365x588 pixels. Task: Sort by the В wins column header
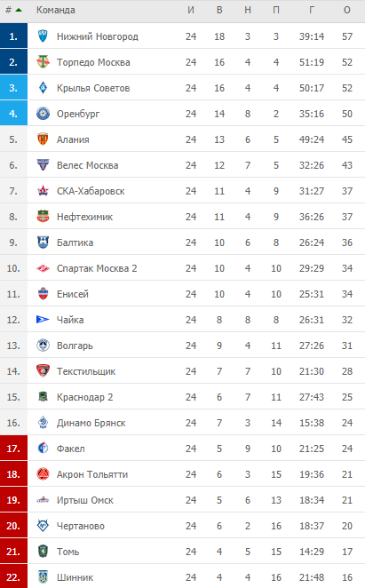pyautogui.click(x=219, y=10)
